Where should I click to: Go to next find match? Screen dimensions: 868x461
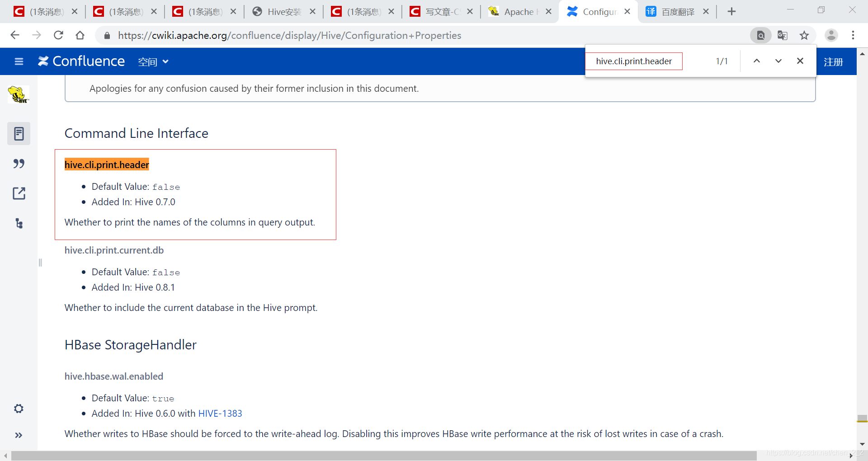pos(778,61)
